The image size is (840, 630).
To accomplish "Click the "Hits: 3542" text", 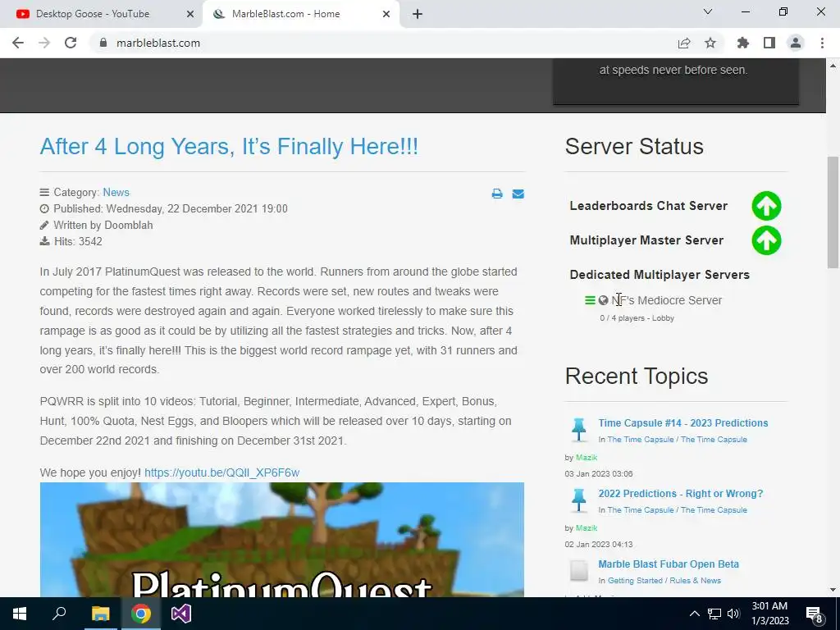I will [78, 242].
